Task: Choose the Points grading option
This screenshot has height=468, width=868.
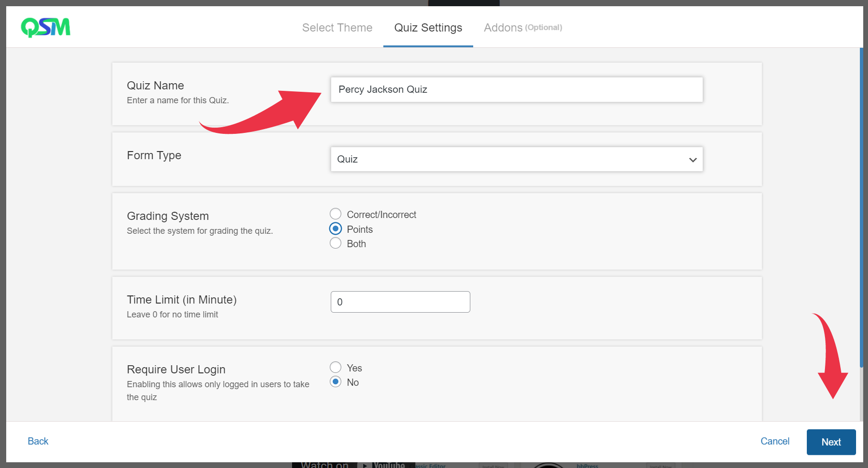Action: click(336, 229)
